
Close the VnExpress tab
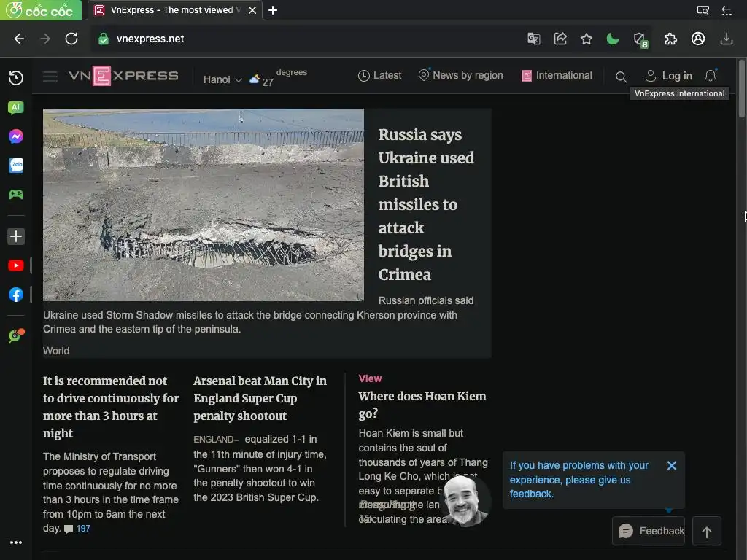point(252,10)
